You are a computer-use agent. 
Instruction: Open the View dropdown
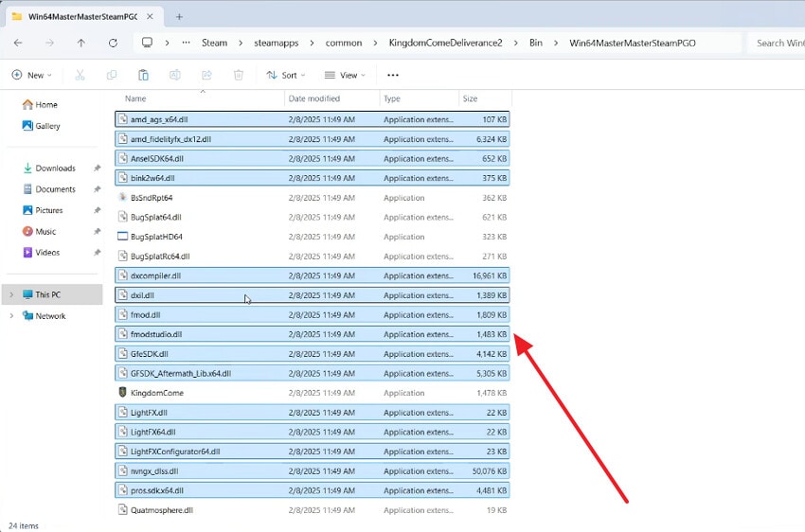345,75
